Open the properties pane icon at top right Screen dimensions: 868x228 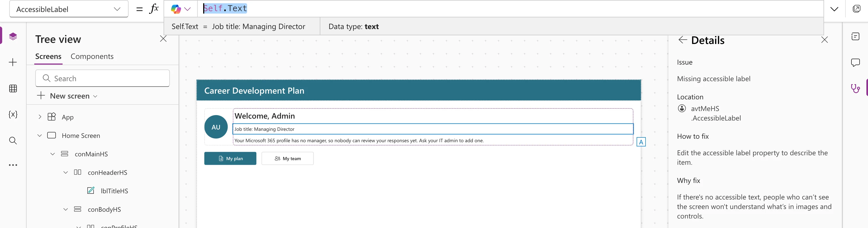coord(855,36)
